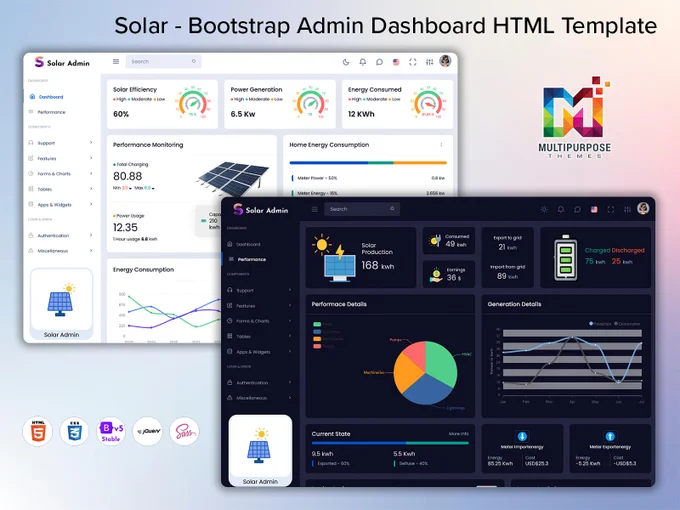Expand Miscellaneous in light dashboard sidebar
680x510 pixels.
pos(60,251)
